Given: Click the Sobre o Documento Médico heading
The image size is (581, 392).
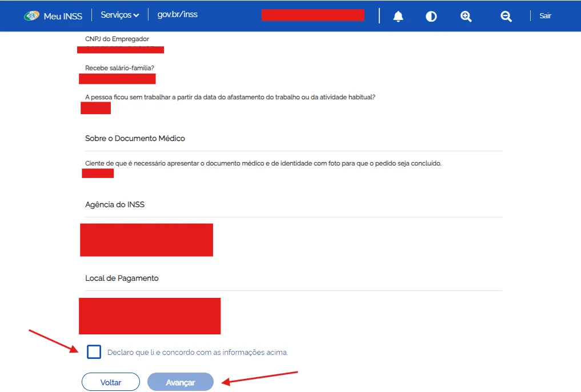Looking at the screenshot, I should [135, 139].
